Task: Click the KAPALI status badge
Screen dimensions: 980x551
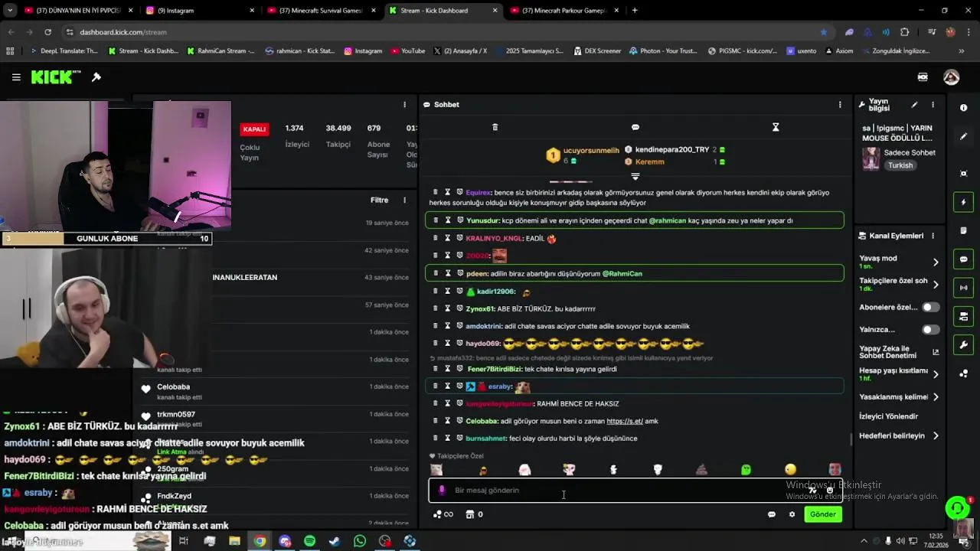Action: [254, 129]
